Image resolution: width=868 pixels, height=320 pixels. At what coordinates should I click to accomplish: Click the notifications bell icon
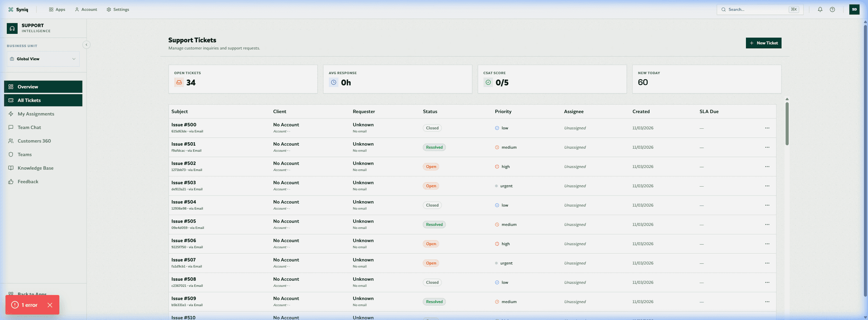pyautogui.click(x=820, y=9)
